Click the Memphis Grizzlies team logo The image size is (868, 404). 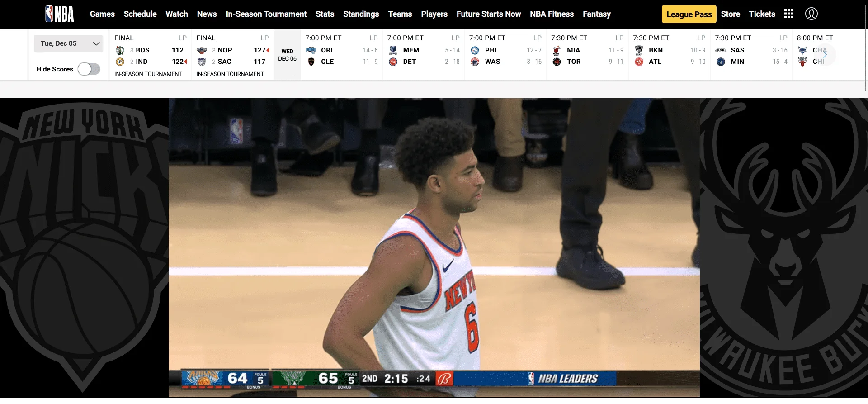click(x=393, y=50)
